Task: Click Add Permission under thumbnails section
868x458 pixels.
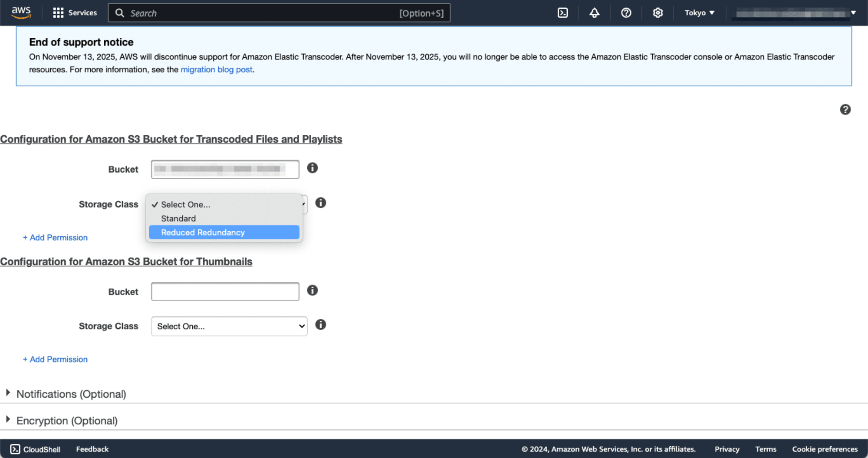Action: 55,360
